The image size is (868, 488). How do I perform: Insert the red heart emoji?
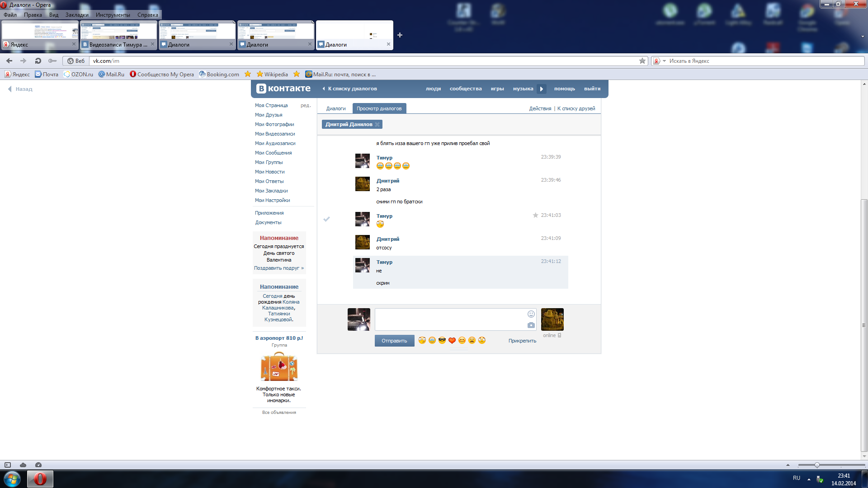pos(452,341)
